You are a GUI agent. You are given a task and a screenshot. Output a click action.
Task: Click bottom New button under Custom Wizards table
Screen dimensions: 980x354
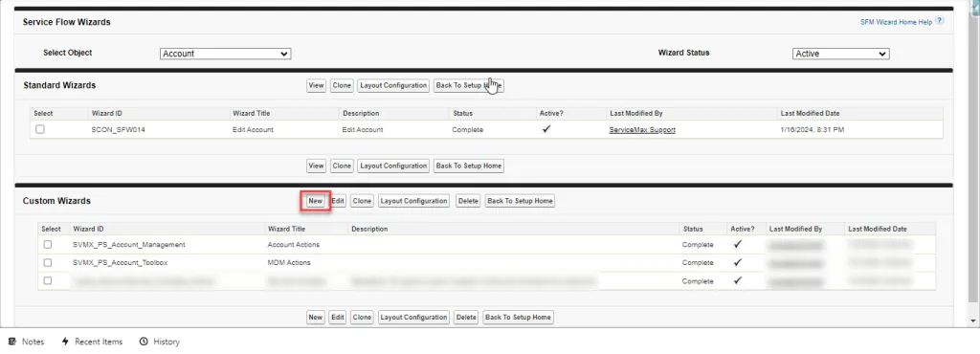(x=316, y=317)
